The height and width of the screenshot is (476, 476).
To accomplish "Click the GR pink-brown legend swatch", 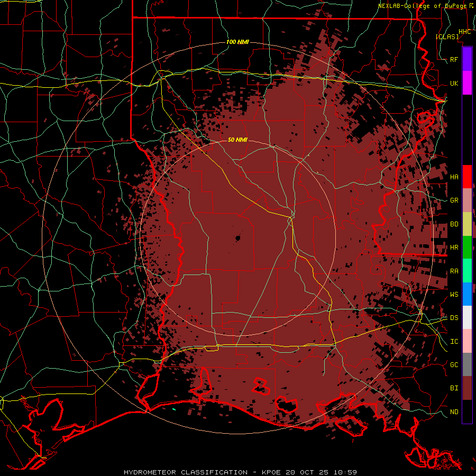I will [x=467, y=200].
